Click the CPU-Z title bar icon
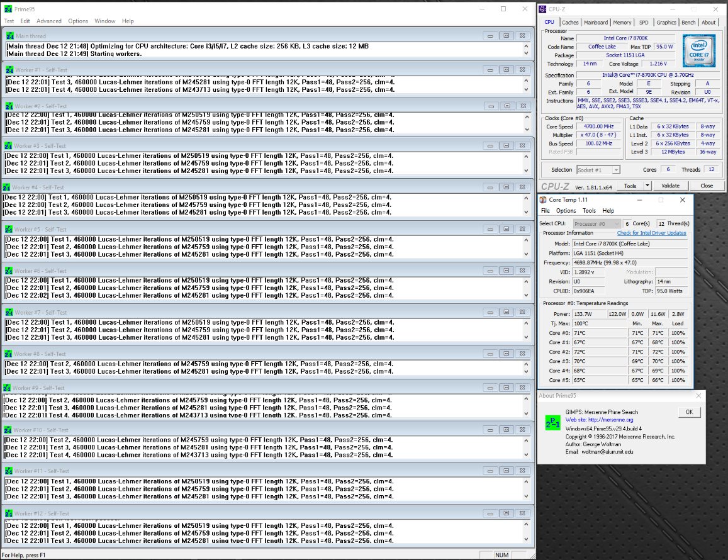Viewport: 728px width, 560px height. point(543,9)
